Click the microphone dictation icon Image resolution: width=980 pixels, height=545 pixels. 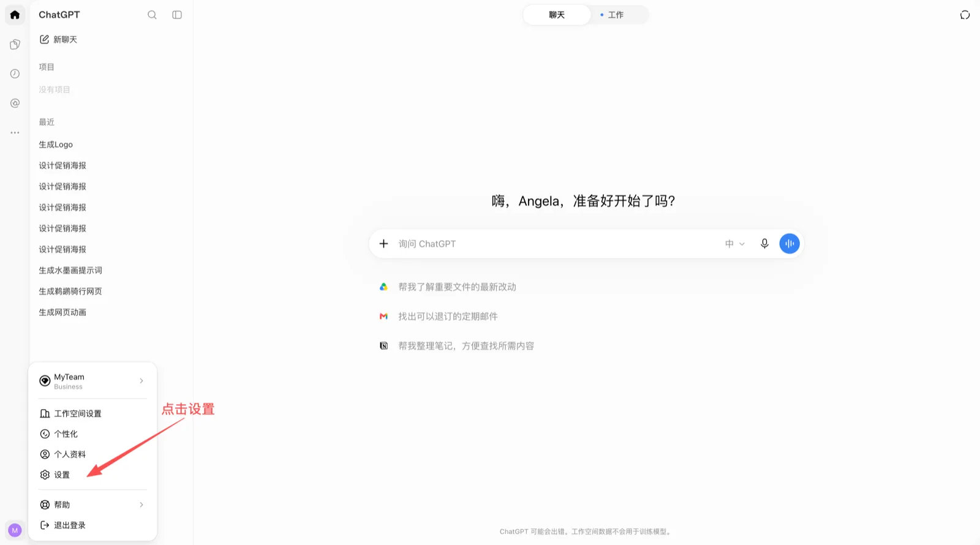coord(764,244)
